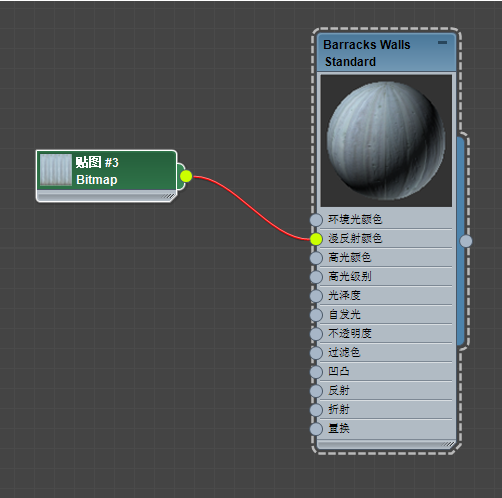Viewport: 502px width, 498px height.
Task: Click the Barracks Walls material output socket
Action: tap(466, 241)
